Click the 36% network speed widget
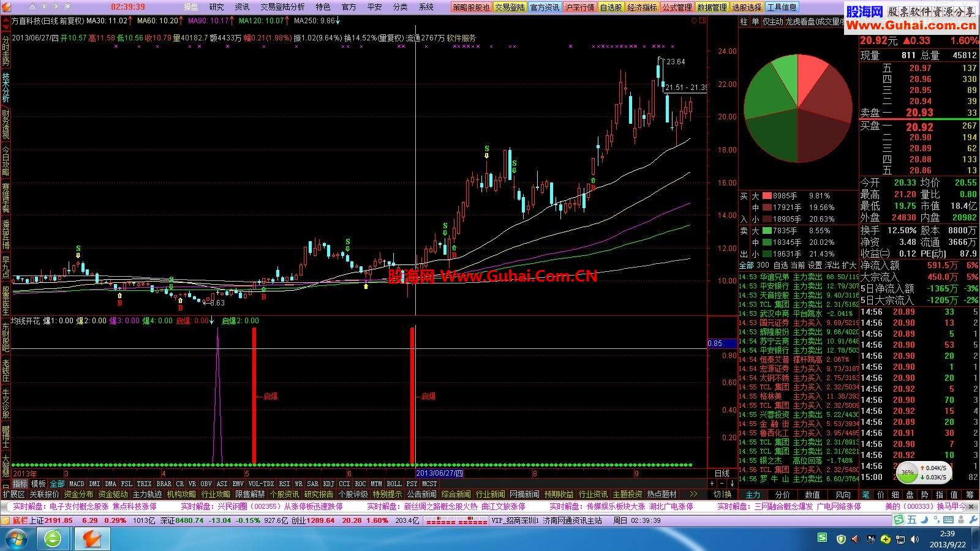Screen dimensions: 980x551 (923, 473)
